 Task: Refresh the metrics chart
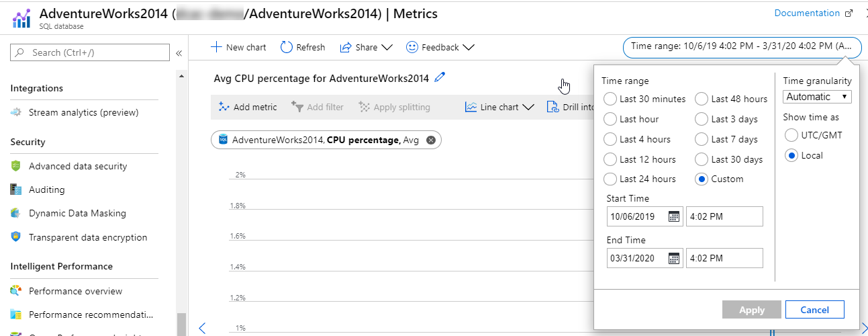click(x=303, y=47)
